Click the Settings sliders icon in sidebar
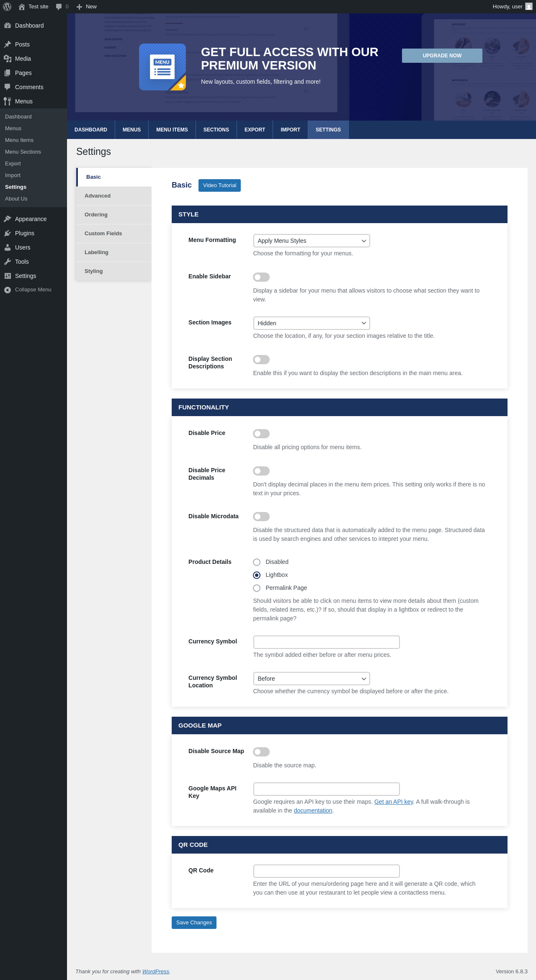This screenshot has width=536, height=980. tap(8, 276)
